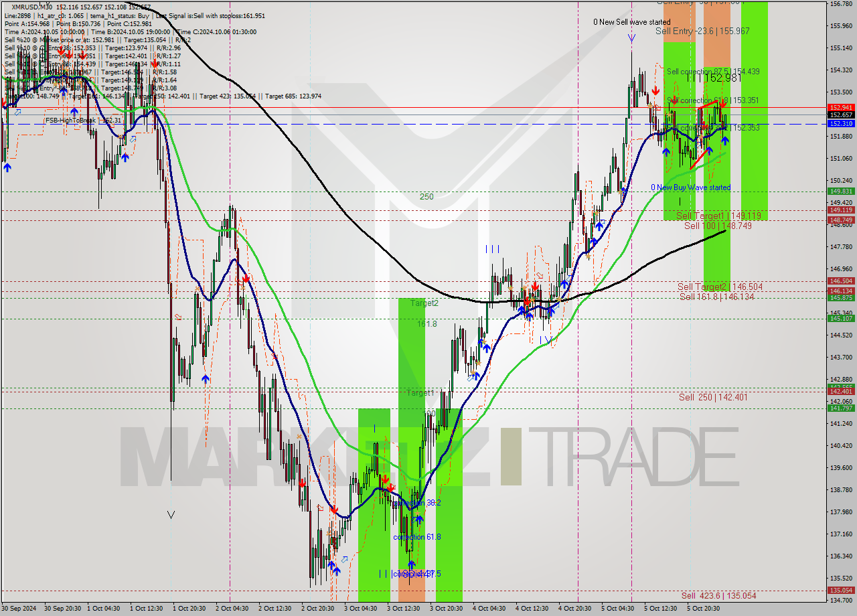The image size is (857, 616).
Task: Click the blue 152.310 price tag
Action: tap(841, 124)
